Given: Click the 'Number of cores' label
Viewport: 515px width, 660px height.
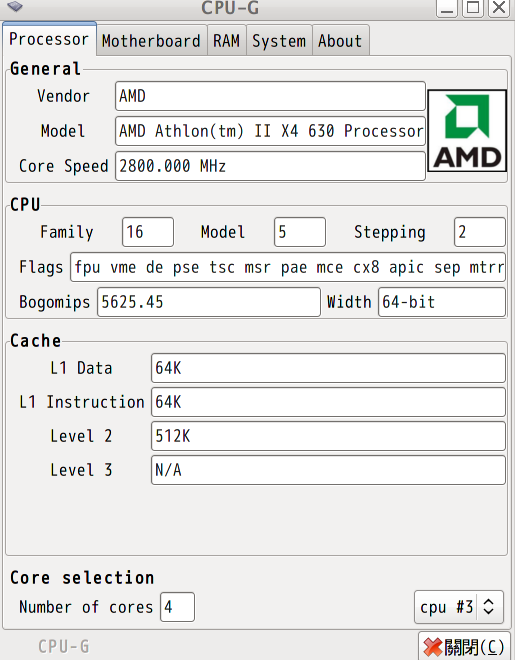Looking at the screenshot, I should pos(86,607).
